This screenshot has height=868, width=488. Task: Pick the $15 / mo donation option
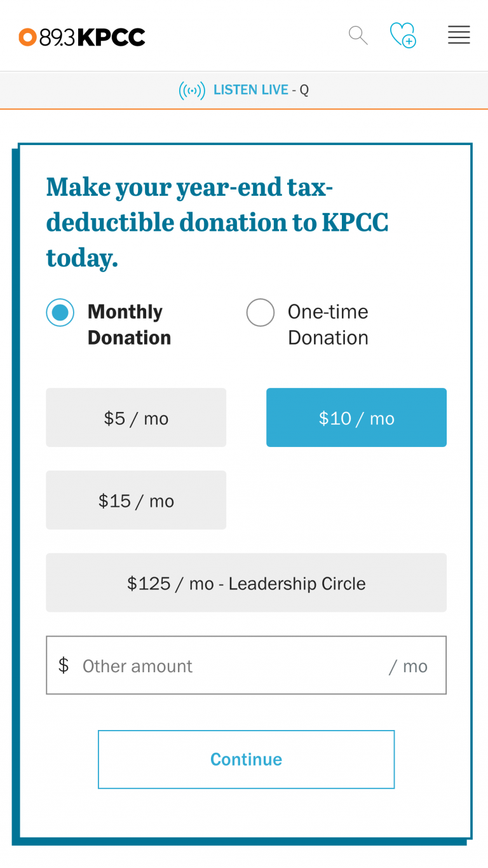pyautogui.click(x=136, y=500)
